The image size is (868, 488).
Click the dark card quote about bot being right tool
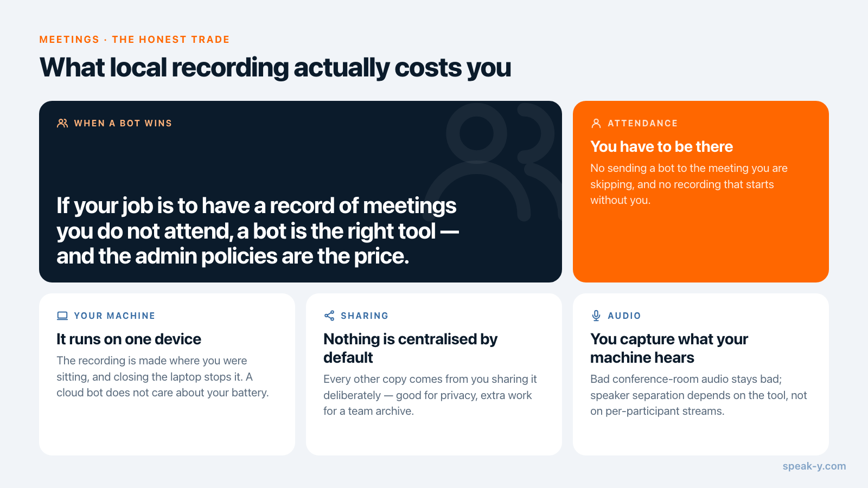tap(258, 231)
